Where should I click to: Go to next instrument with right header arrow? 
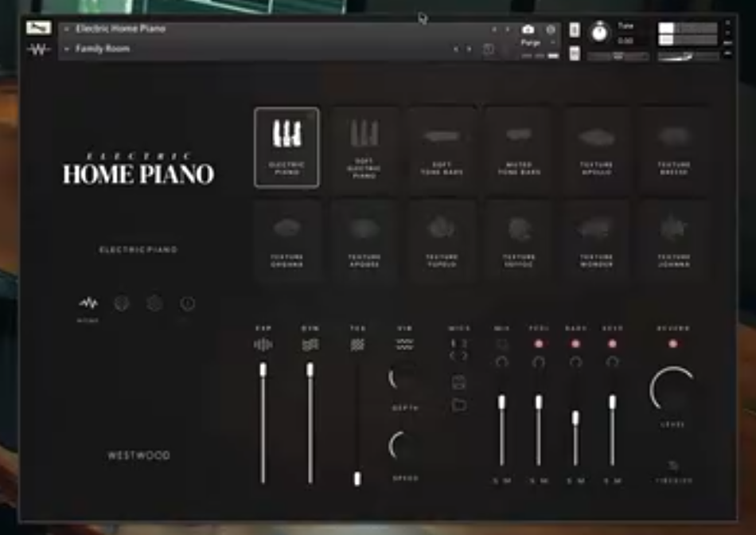point(507,29)
